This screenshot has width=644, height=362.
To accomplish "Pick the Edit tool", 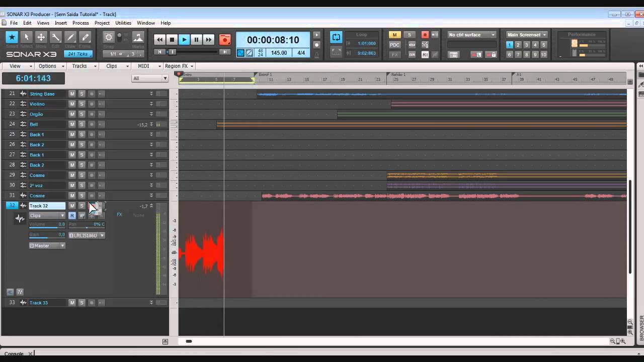I will (x=56, y=37).
